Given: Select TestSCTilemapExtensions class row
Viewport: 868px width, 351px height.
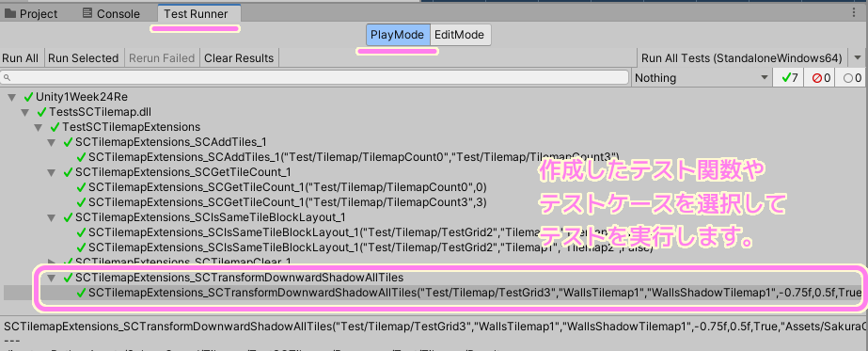Looking at the screenshot, I should (x=132, y=127).
